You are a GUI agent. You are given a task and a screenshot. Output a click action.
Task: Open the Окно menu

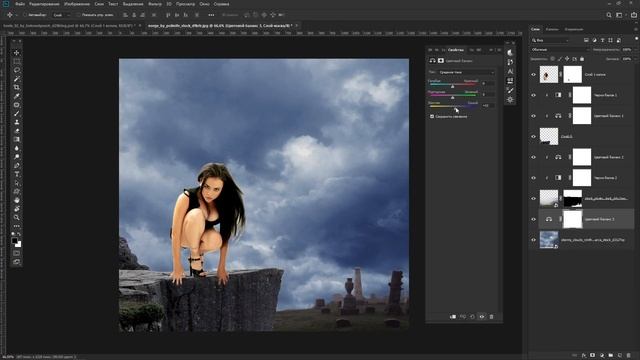coord(204,4)
